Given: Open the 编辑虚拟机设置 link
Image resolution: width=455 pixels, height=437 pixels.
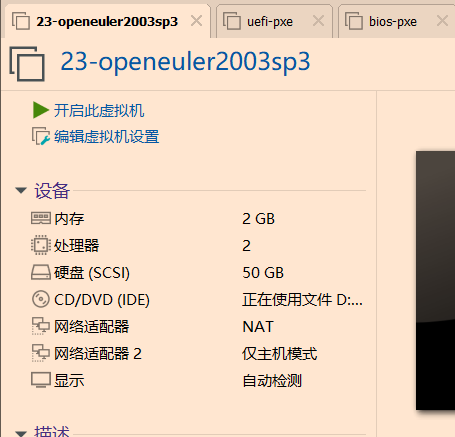Looking at the screenshot, I should click(x=107, y=137).
